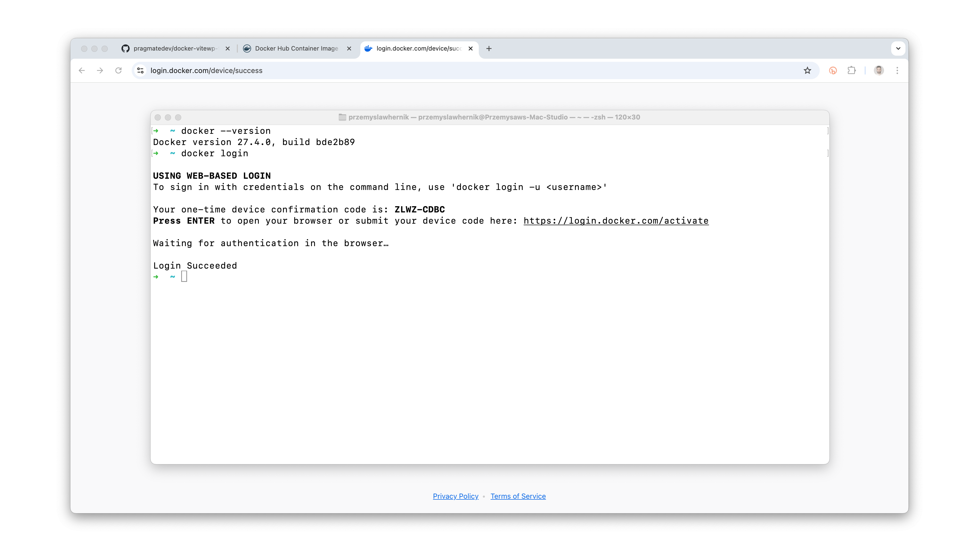Screen dimensions: 980x552
Task: Open the Chrome three-dot menu
Action: tap(897, 70)
